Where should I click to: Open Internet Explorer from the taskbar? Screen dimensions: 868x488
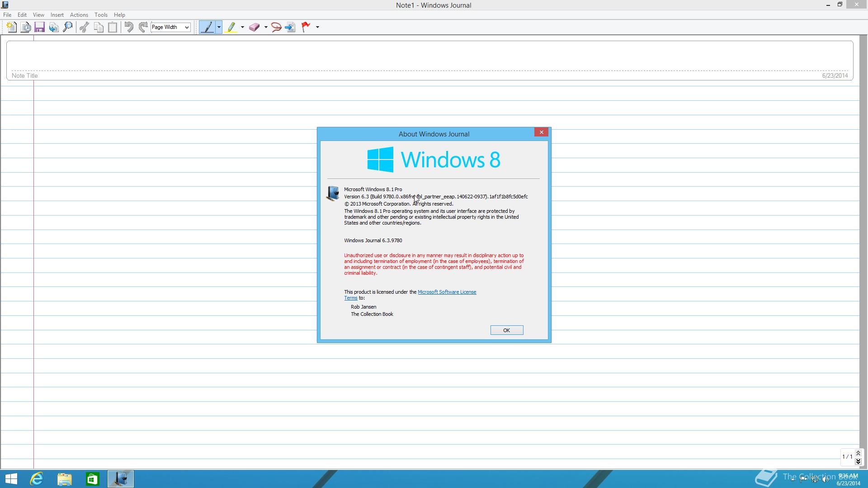tap(37, 479)
